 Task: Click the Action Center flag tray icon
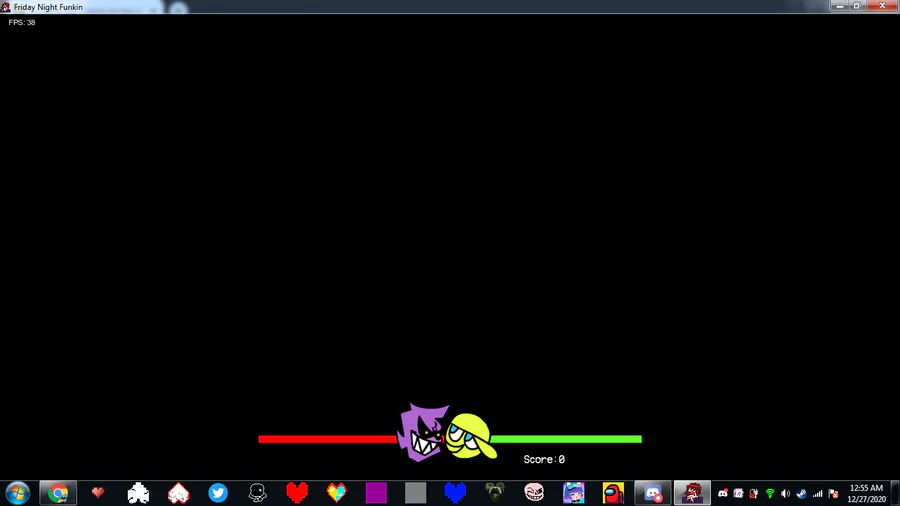pyautogui.click(x=833, y=493)
